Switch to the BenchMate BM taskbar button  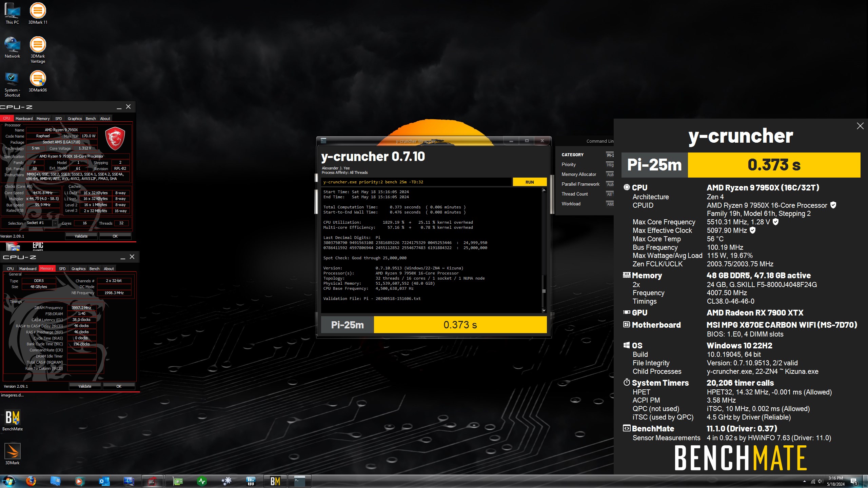tap(275, 481)
